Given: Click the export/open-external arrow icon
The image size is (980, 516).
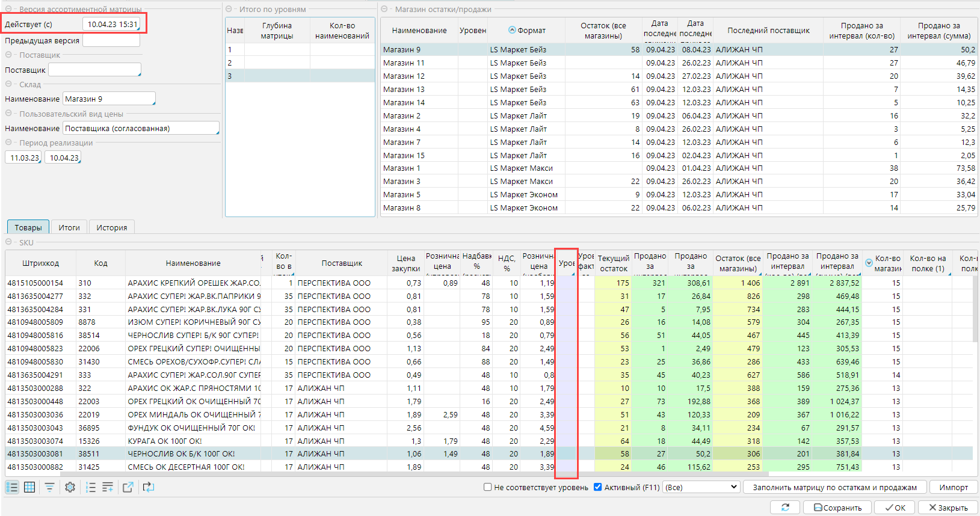Looking at the screenshot, I should click(128, 487).
